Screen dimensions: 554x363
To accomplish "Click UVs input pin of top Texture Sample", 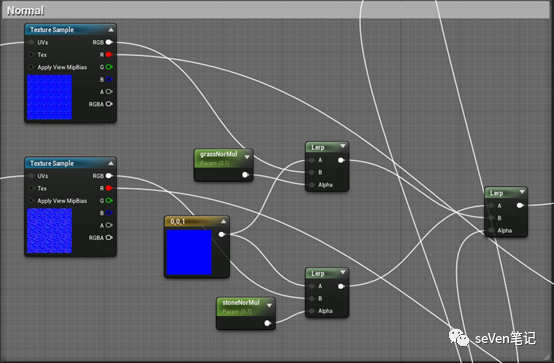I will (x=31, y=42).
